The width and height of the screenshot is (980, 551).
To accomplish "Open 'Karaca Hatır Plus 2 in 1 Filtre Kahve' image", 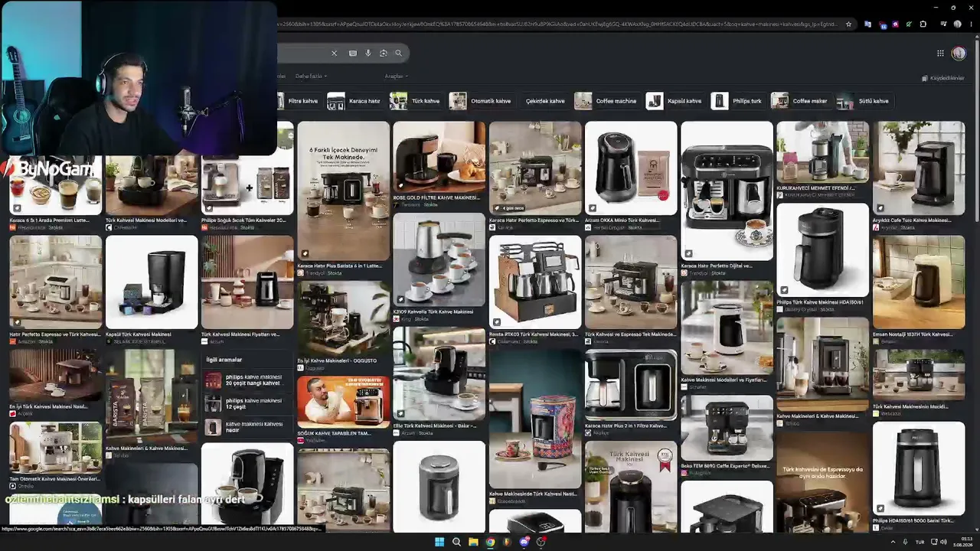I will coord(631,385).
